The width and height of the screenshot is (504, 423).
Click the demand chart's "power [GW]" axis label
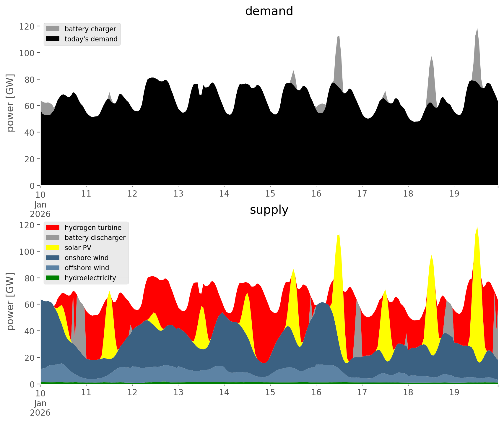coord(10,103)
